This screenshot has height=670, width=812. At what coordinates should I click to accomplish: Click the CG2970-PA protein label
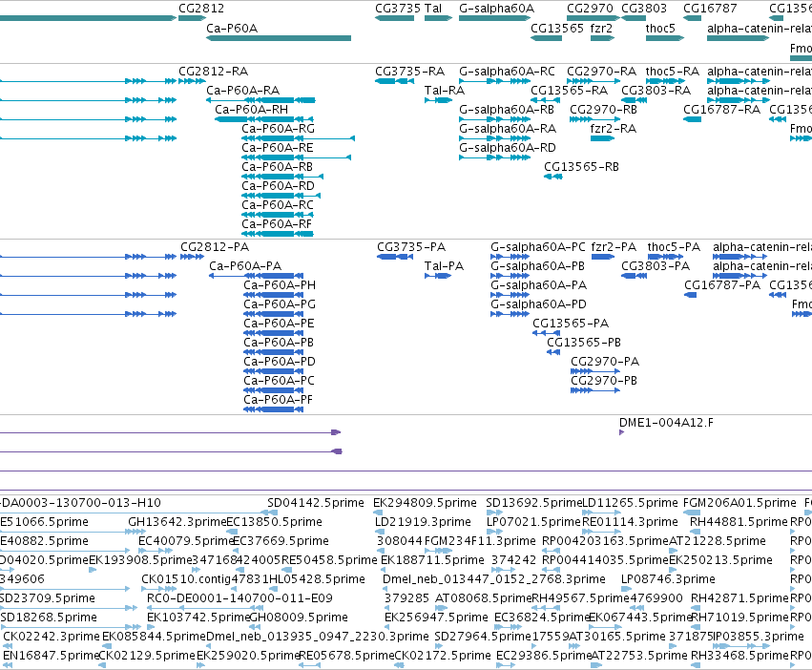pyautogui.click(x=605, y=362)
